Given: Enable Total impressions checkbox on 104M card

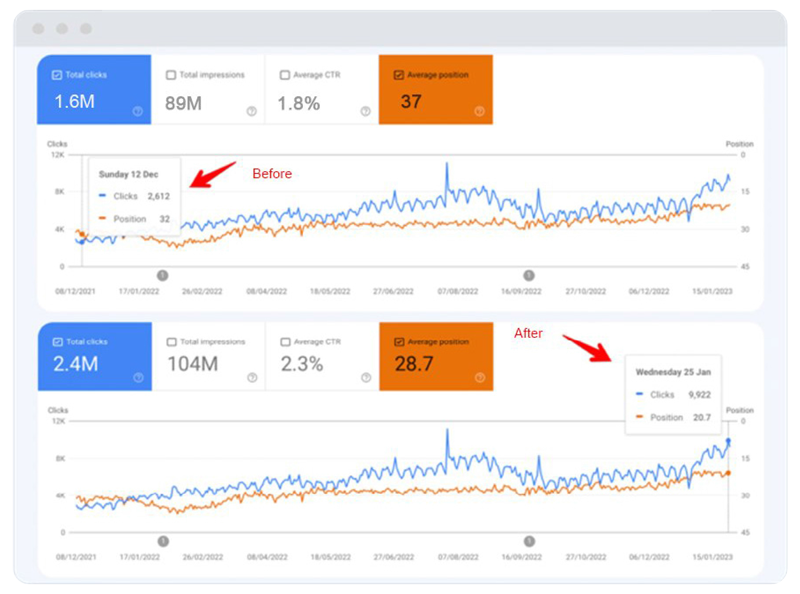Looking at the screenshot, I should [171, 342].
